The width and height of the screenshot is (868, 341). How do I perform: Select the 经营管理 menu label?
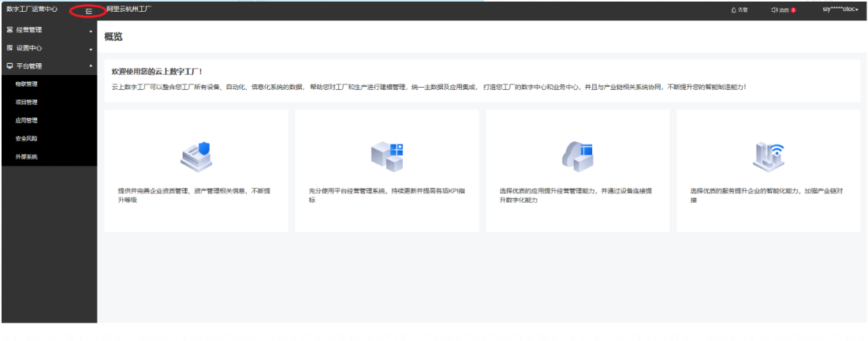(x=29, y=30)
